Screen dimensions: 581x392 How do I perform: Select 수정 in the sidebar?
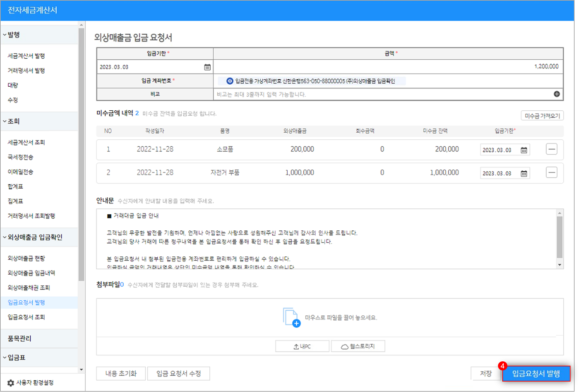coord(13,100)
